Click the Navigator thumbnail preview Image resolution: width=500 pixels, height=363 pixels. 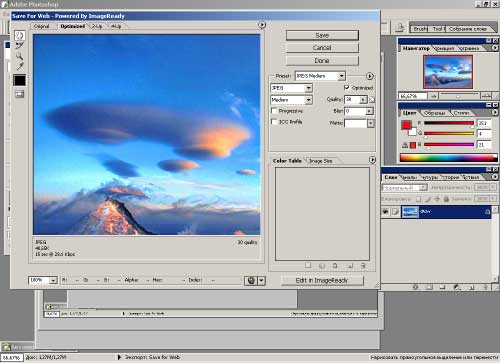448,72
